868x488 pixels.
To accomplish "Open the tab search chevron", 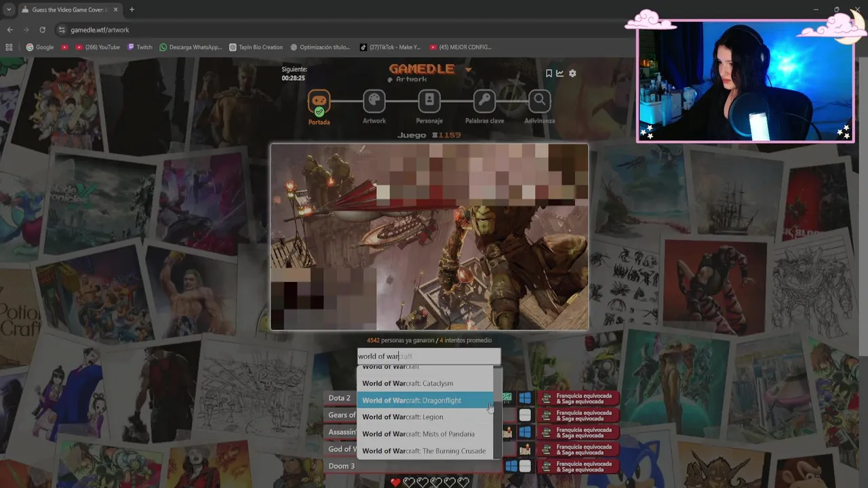I will (9, 9).
